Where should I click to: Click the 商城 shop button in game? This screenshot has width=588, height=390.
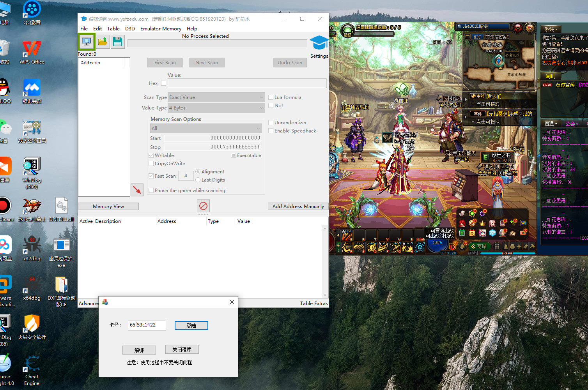479,246
